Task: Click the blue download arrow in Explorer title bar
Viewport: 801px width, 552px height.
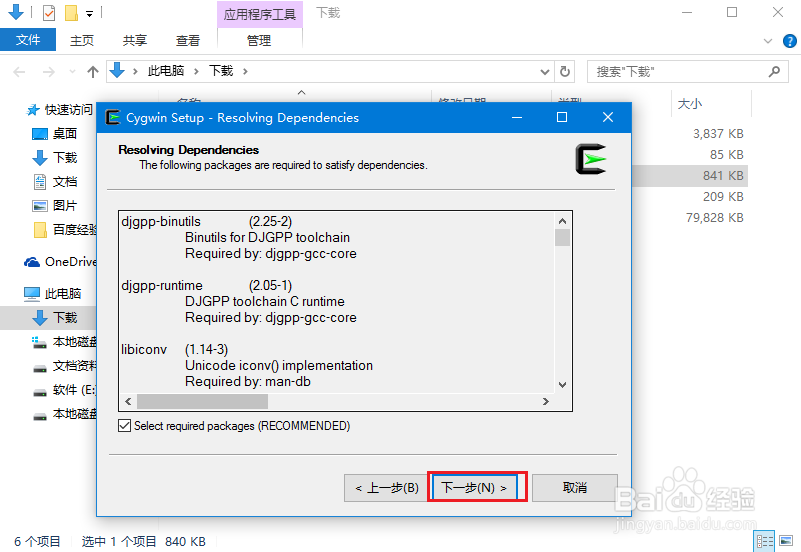Action: 16,12
